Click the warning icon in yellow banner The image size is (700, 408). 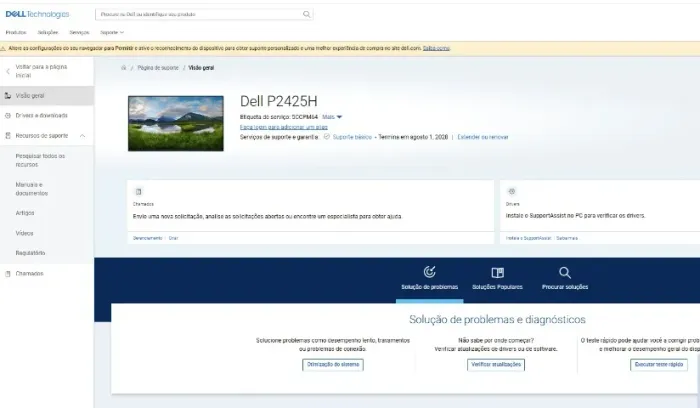[x=3, y=48]
